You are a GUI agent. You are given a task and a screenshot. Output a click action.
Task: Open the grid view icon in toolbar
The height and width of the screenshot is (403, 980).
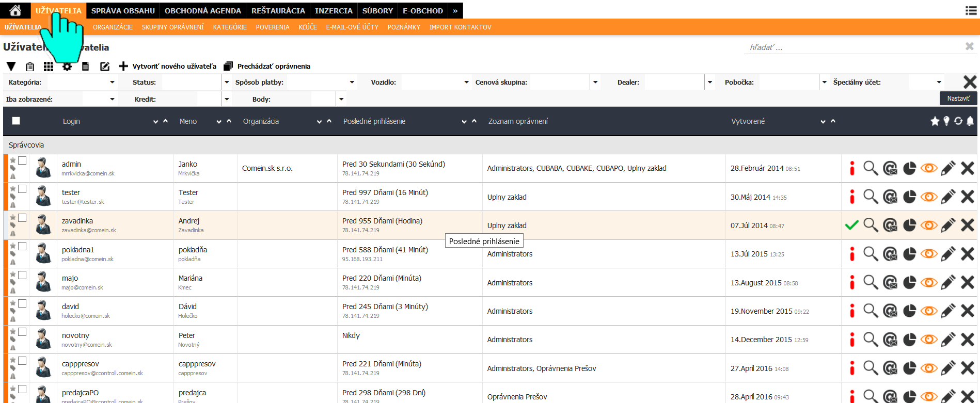(49, 67)
